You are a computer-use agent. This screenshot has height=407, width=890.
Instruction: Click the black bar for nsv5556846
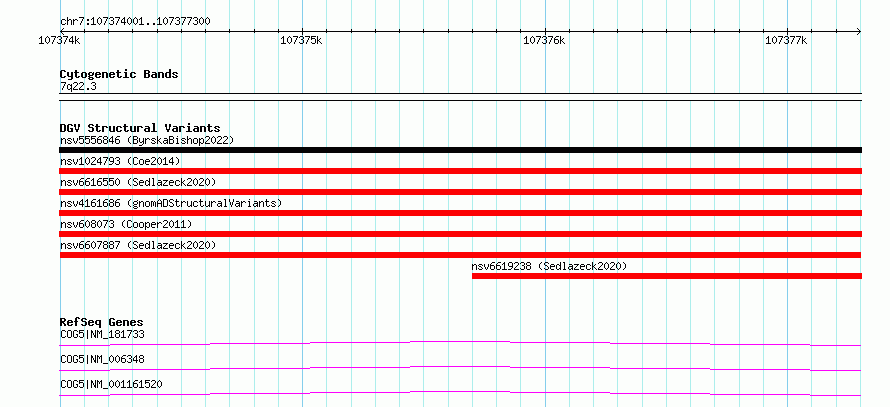[460, 150]
